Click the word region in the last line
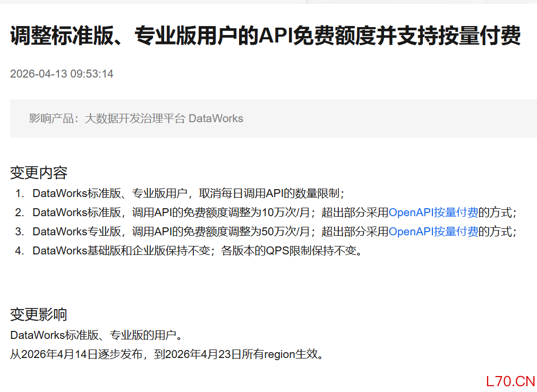 point(279,354)
